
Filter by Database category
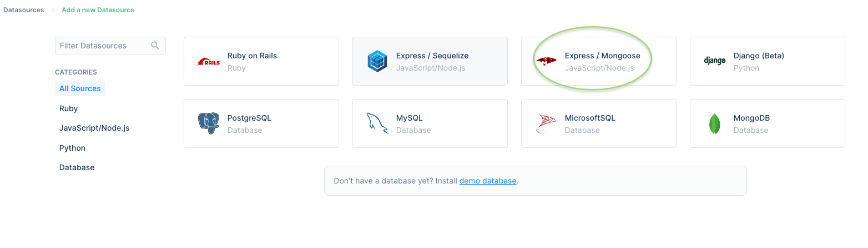[77, 167]
